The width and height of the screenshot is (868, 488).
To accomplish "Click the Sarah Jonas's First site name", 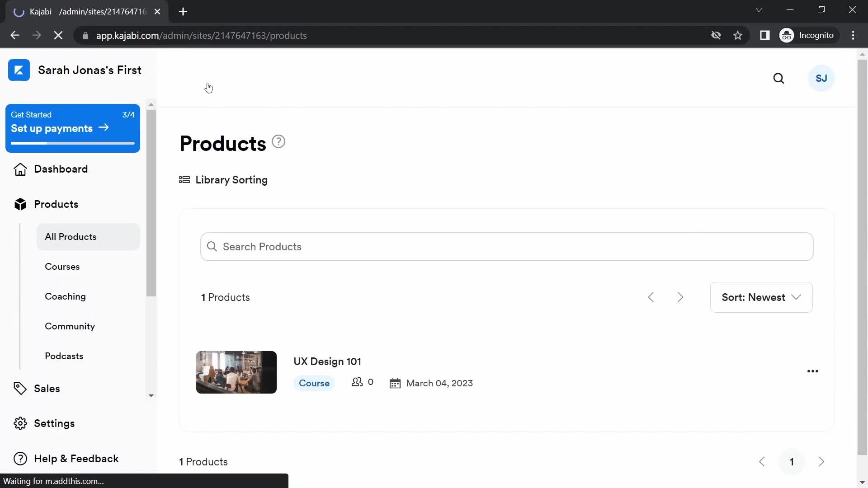I will coord(90,70).
